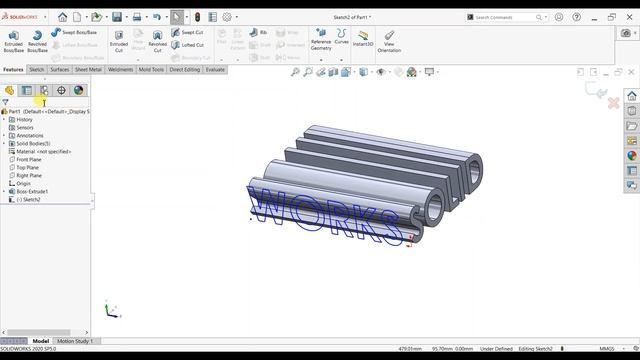
Task: Select the Revolved Boss/Base tool
Action: (x=37, y=41)
